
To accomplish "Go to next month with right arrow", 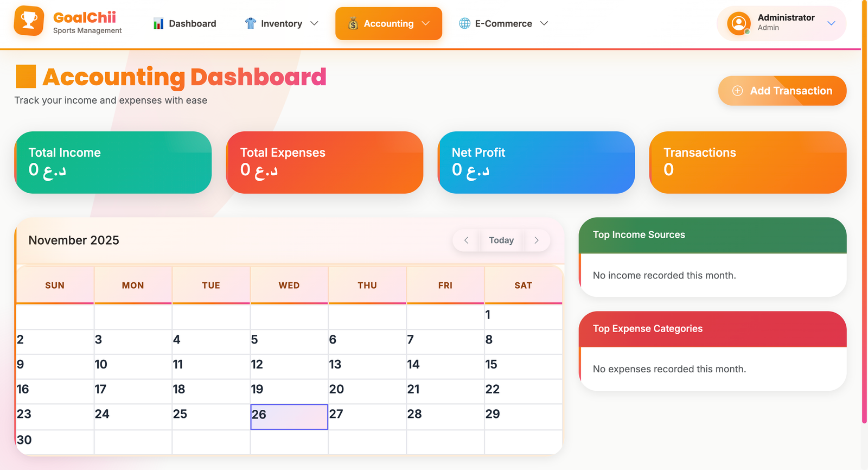I will pyautogui.click(x=537, y=240).
